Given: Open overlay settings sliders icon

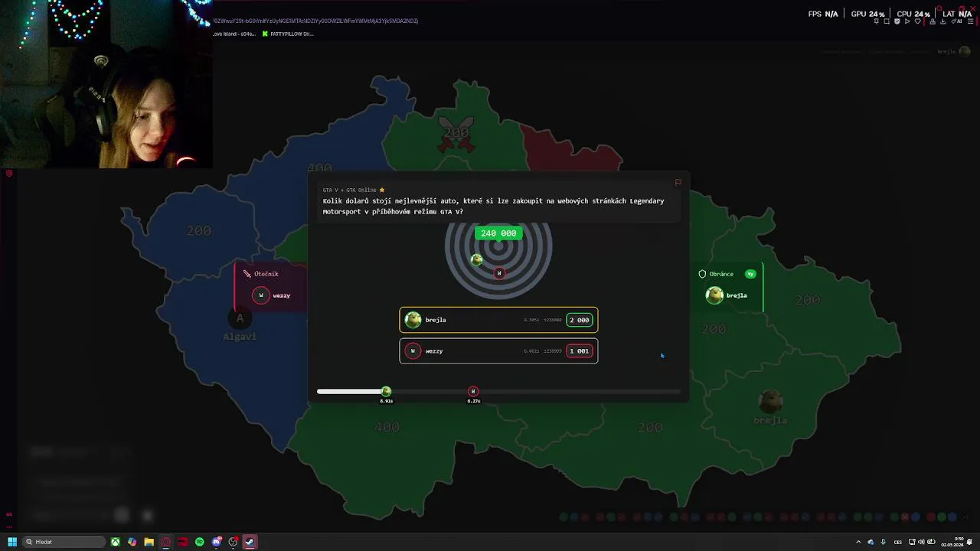Looking at the screenshot, I should pos(971,21).
